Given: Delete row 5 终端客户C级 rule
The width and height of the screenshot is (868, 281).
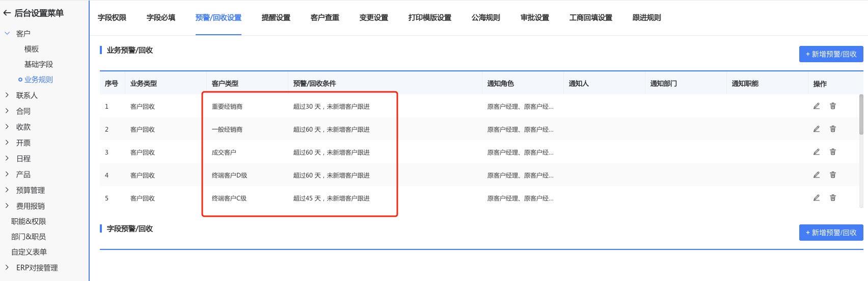Looking at the screenshot, I should (833, 198).
